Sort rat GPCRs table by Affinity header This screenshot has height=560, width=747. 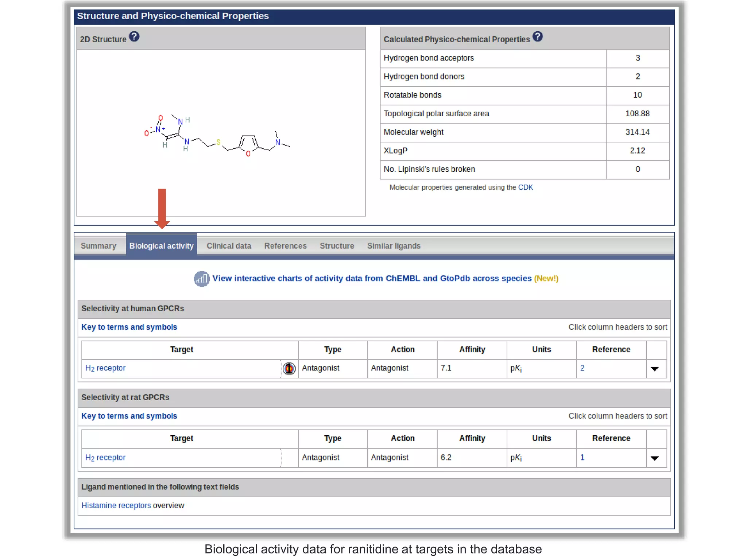[472, 438]
